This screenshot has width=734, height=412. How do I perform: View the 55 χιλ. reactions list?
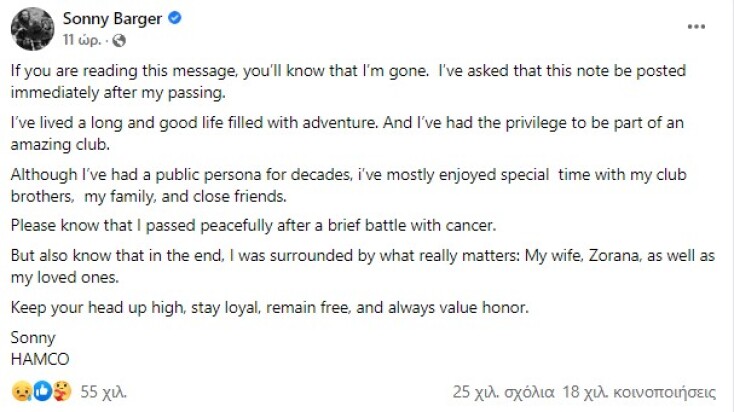point(103,390)
